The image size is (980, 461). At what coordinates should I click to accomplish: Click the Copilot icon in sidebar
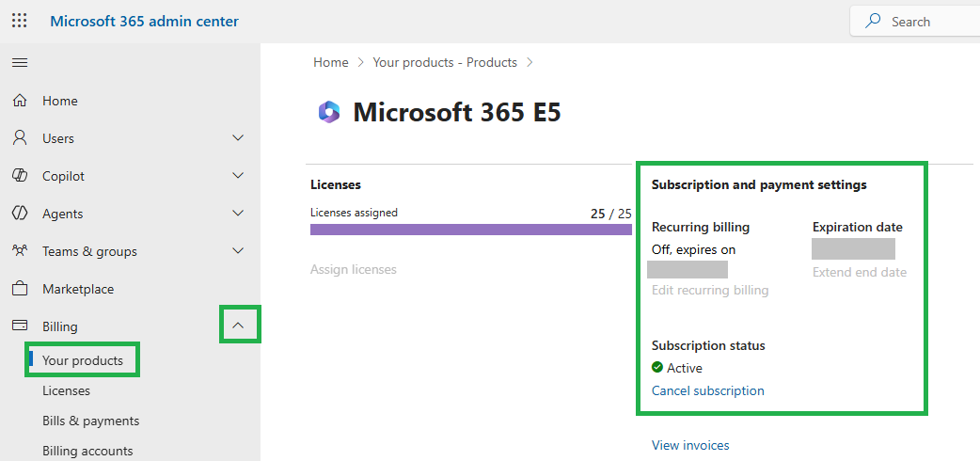(x=20, y=176)
